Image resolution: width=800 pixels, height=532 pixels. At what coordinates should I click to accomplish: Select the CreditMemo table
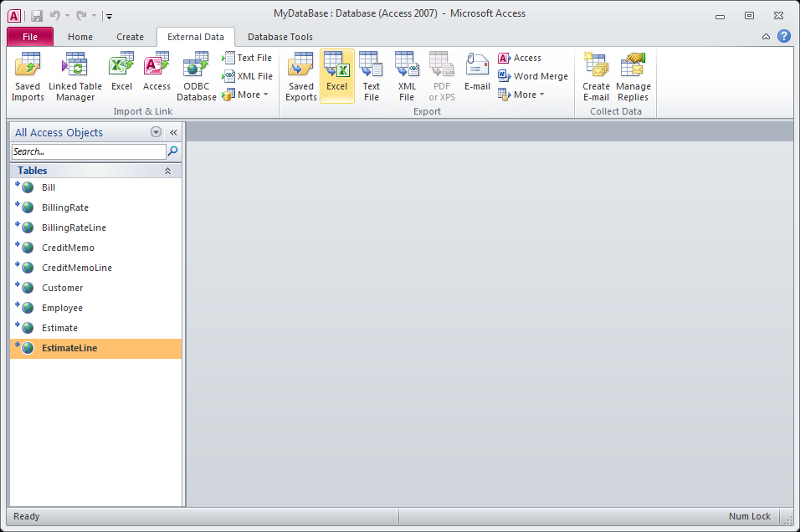pos(96,248)
